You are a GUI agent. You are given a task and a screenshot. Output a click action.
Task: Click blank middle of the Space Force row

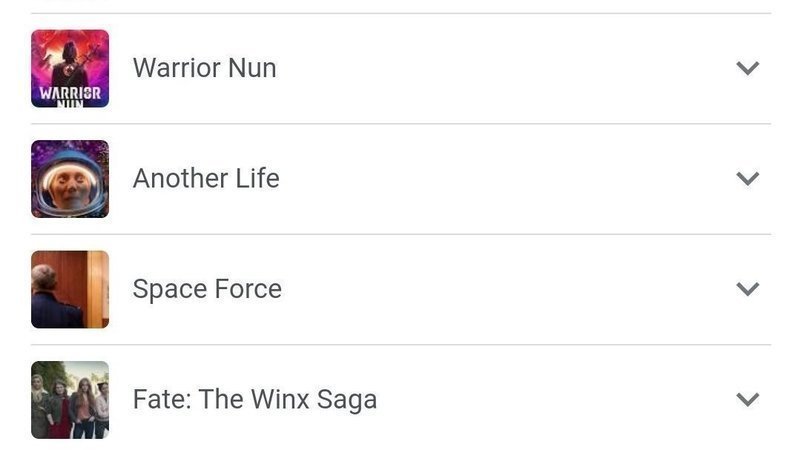500,289
